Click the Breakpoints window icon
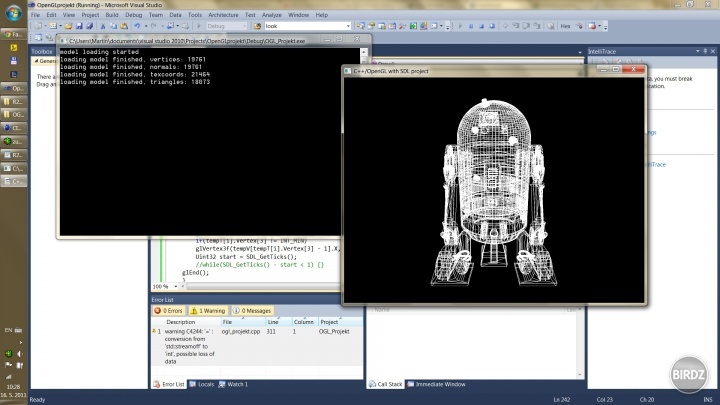The width and height of the screenshot is (720, 405). pos(592,26)
